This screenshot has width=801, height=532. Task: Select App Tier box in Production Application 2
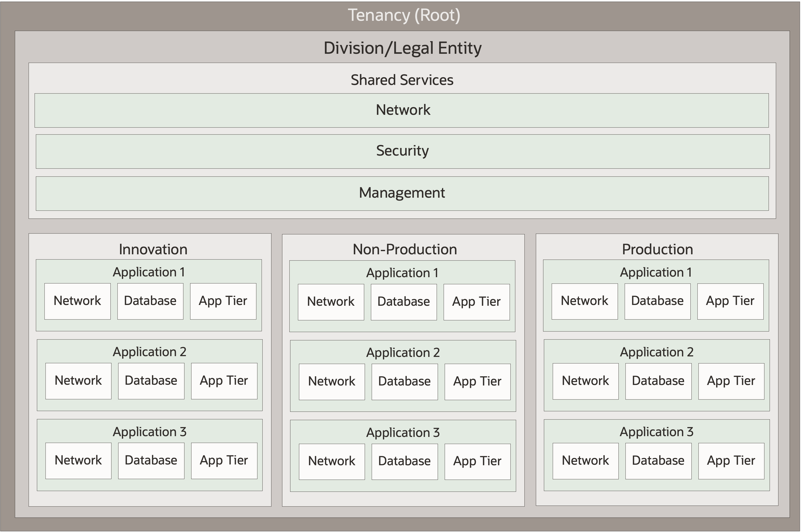tap(731, 381)
